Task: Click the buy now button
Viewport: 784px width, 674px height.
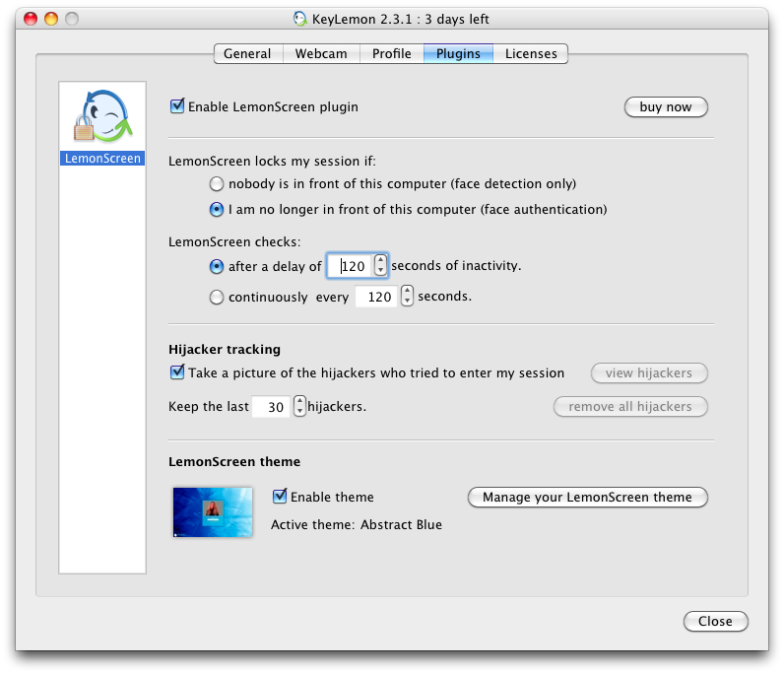Action: coord(666,107)
